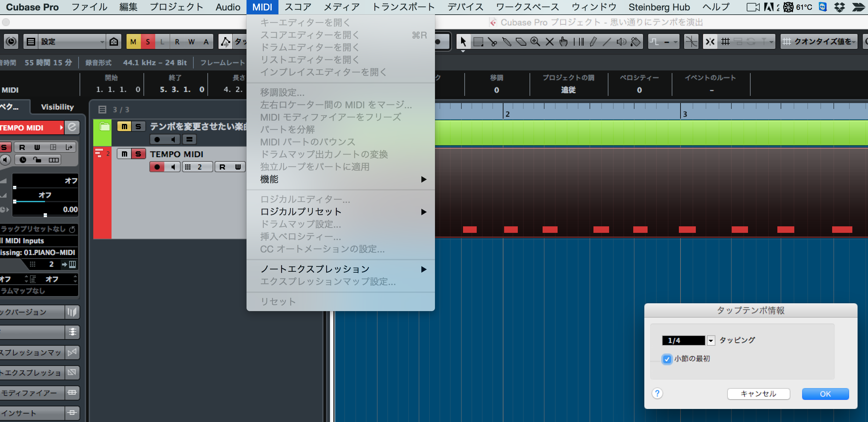Toggle global Listen L button in toolbar
This screenshot has height=422, width=868.
pos(162,42)
